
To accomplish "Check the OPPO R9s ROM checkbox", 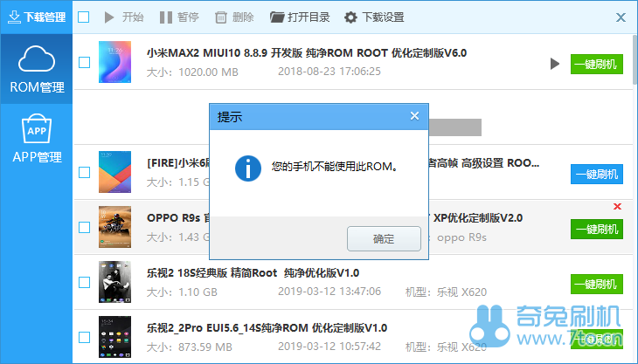I will point(84,227).
